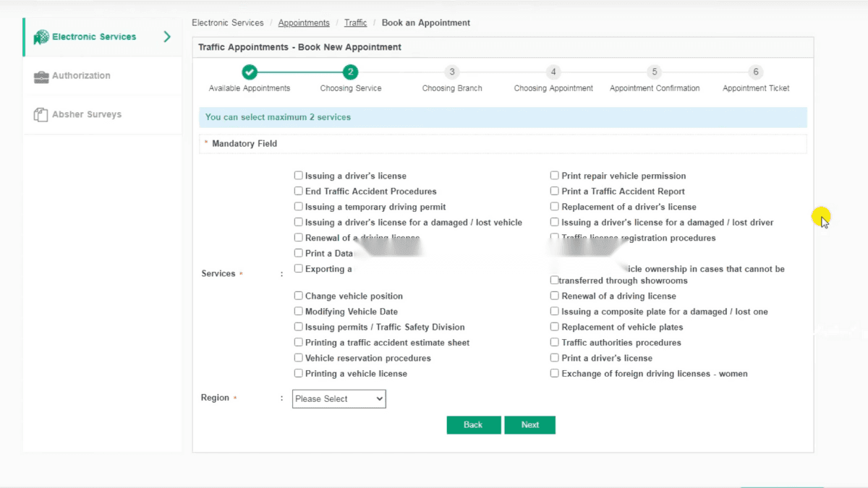Tick Issuing a composite plate for damaged / lost one
The image size is (868, 488).
point(555,312)
